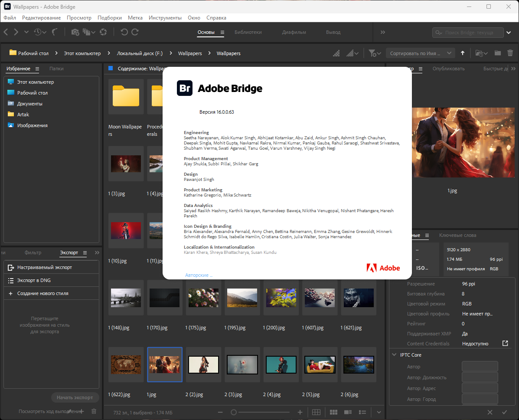Rotate 90° clockwise icon
519x420 pixels.
[x=135, y=32]
